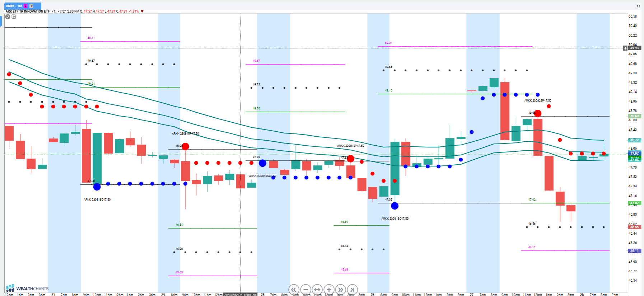Click the 50.01 magenta level label
Screen dimensions: 644x296
coord(388,43)
